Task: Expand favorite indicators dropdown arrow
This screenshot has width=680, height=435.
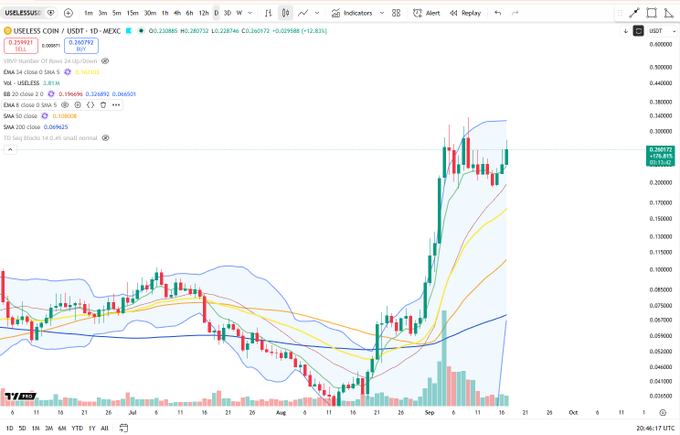Action: pyautogui.click(x=382, y=13)
